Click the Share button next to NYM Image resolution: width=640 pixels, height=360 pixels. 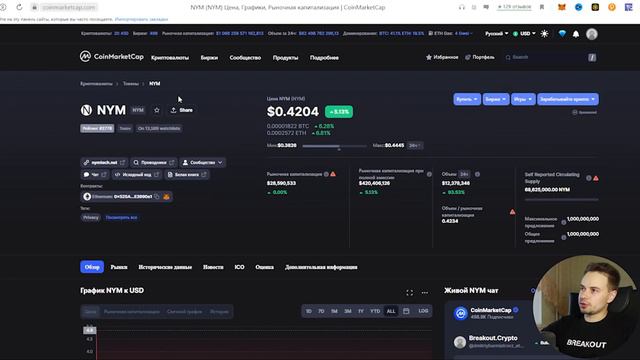[x=182, y=110]
